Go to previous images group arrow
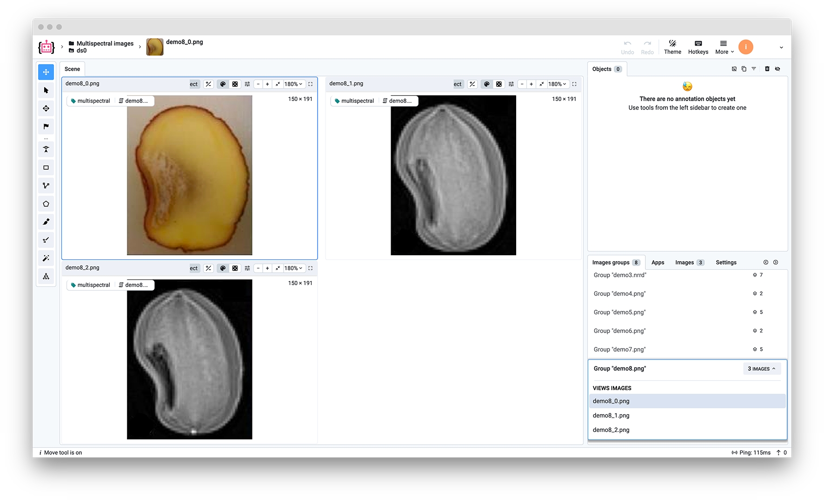Viewport: 824px width, 504px height. coord(766,263)
